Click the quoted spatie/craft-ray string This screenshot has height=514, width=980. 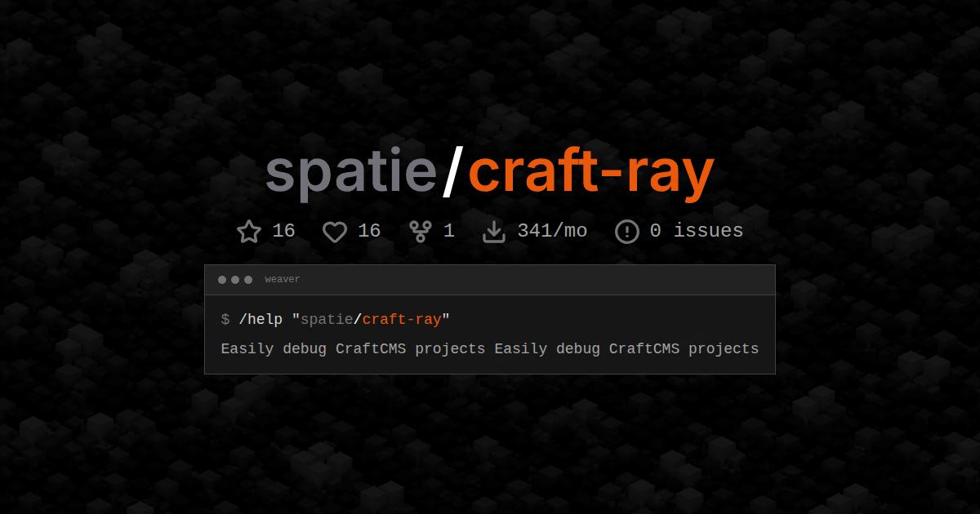[x=372, y=319]
